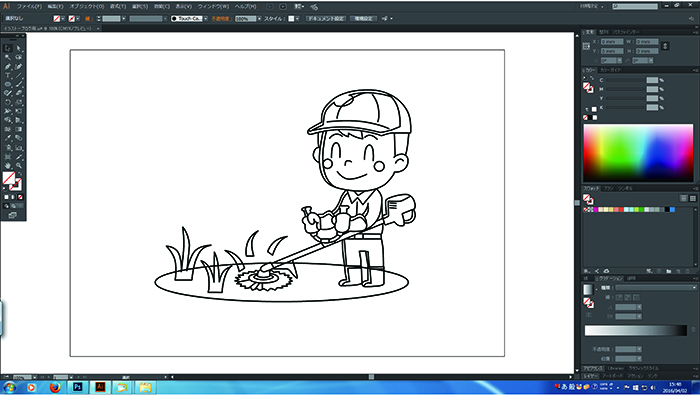This screenshot has width=700, height=395.
Task: Select the Gradient tool in toolbox
Action: [x=19, y=129]
